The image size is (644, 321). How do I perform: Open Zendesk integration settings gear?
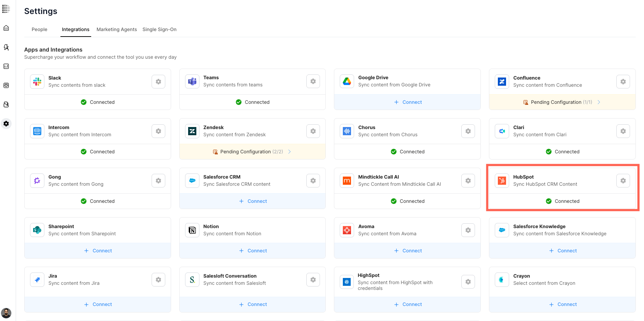[x=313, y=131]
